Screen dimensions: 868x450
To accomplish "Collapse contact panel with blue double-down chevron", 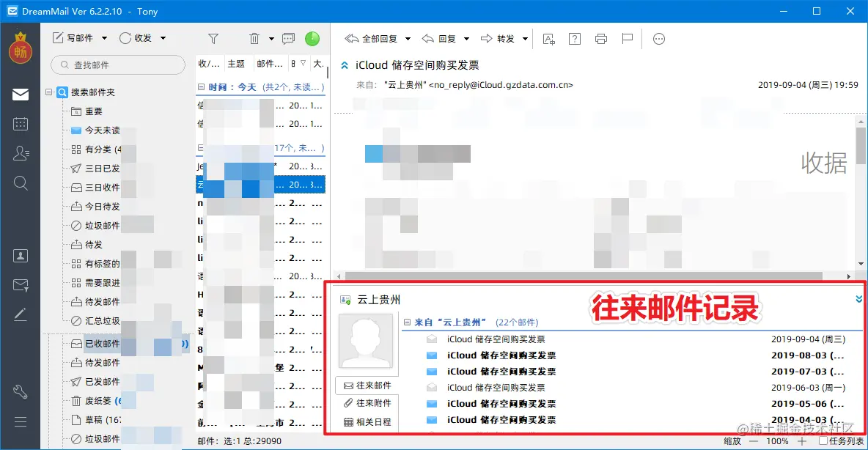I will pyautogui.click(x=859, y=299).
